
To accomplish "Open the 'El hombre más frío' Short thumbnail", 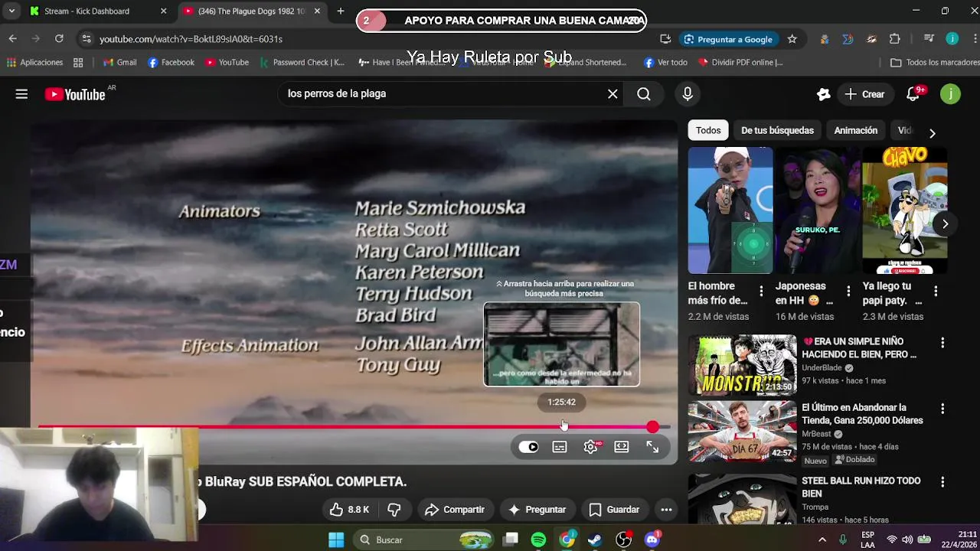I will [730, 210].
